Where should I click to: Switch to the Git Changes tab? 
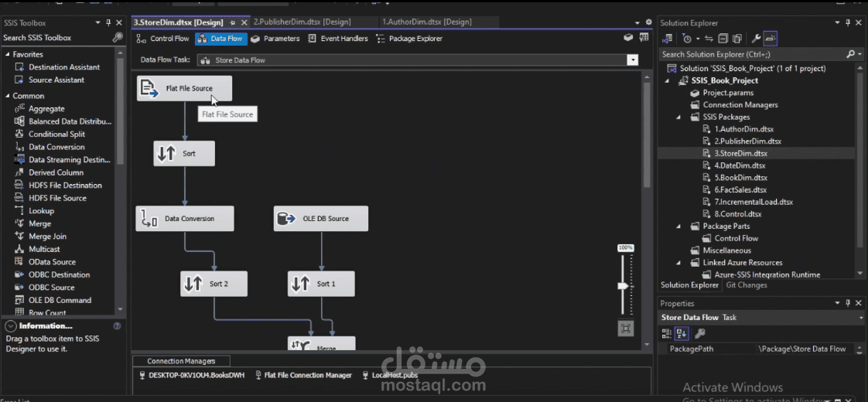point(747,285)
